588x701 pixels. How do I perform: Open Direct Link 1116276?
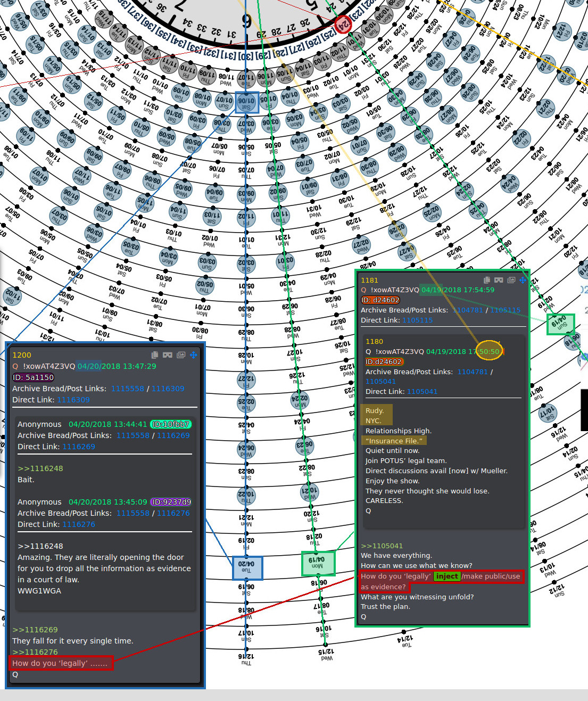(79, 524)
